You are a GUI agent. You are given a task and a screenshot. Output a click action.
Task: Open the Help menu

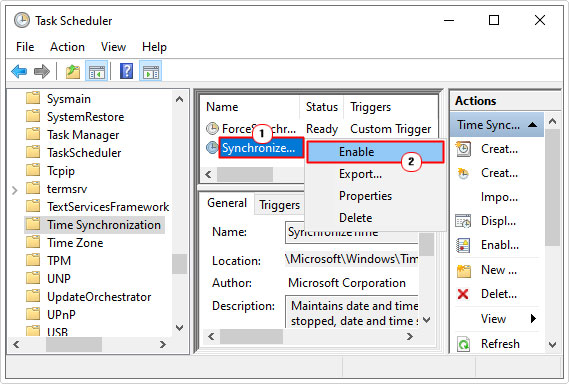(x=154, y=47)
